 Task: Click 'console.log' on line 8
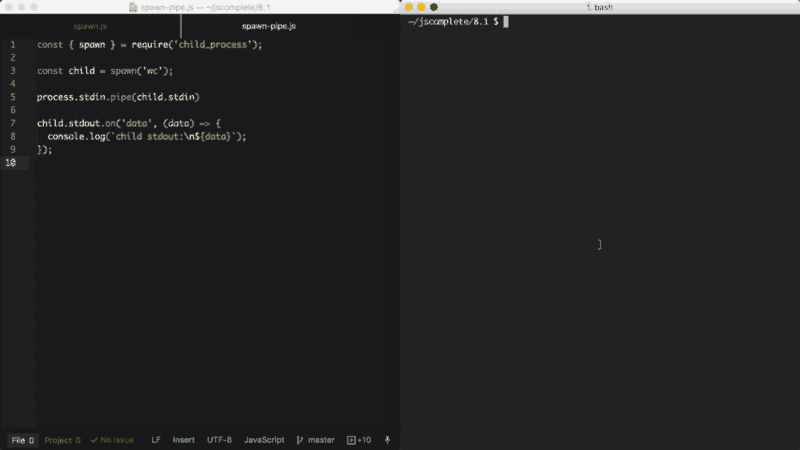[76, 137]
